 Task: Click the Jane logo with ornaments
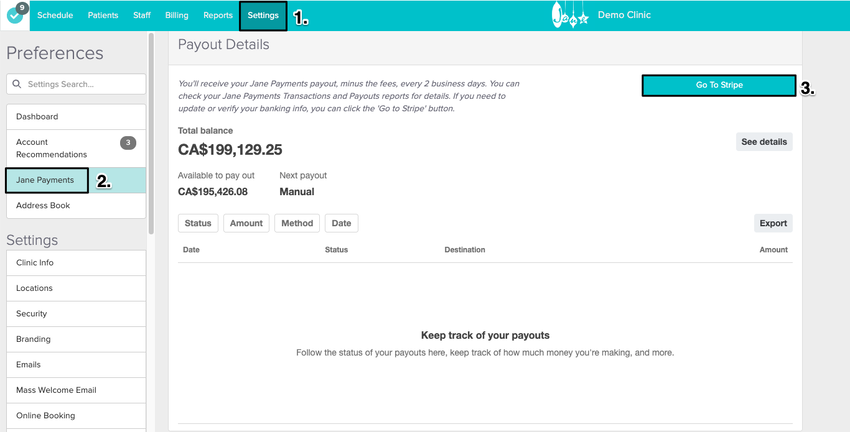pos(570,15)
